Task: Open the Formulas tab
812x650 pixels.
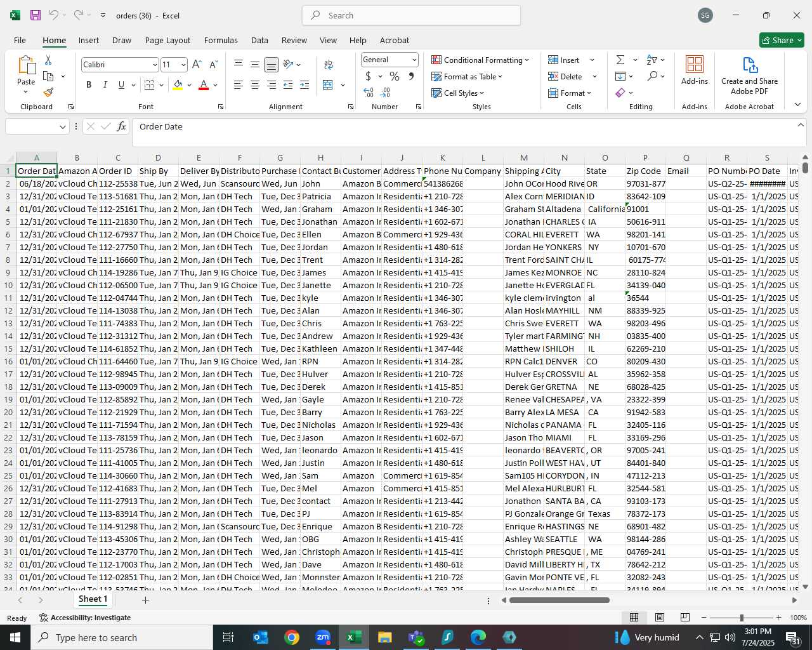Action: 221,40
